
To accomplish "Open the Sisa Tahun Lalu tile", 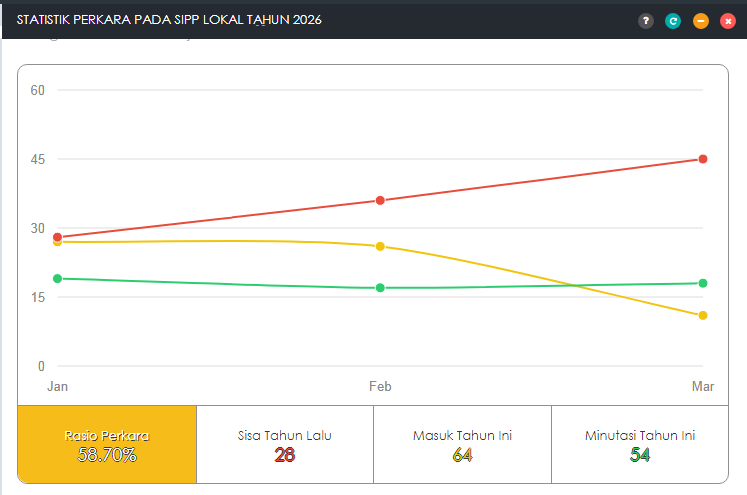I will pyautogui.click(x=285, y=444).
